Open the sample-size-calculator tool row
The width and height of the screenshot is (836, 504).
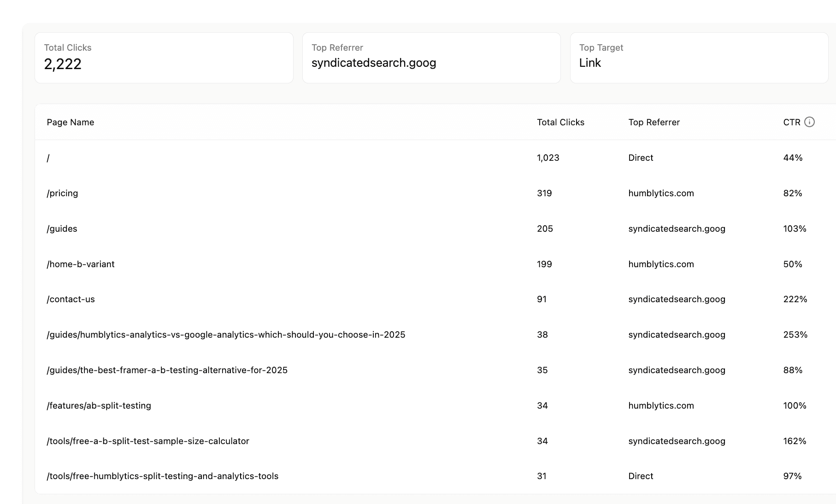tap(436, 441)
